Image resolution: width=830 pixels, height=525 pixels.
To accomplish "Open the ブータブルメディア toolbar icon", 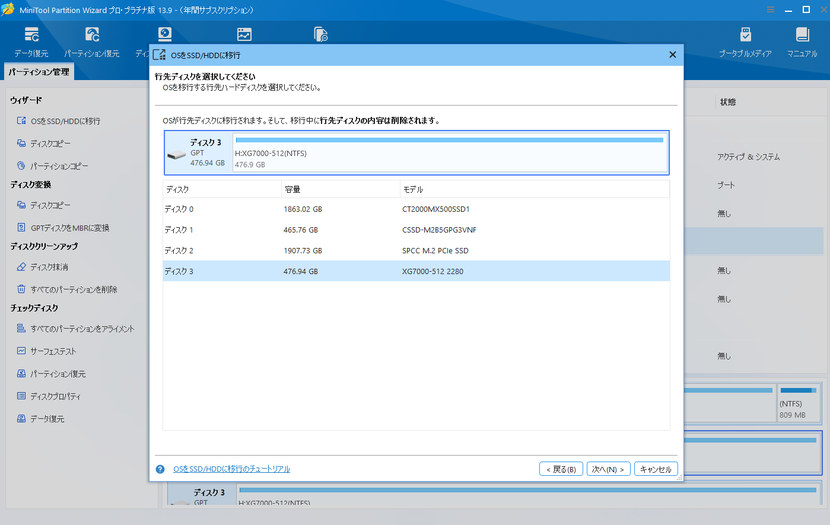I will (745, 42).
